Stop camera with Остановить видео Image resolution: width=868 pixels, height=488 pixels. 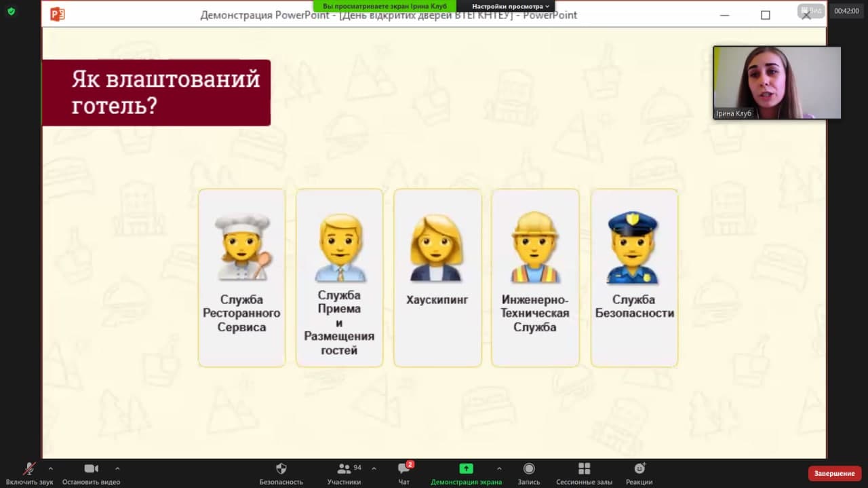pyautogui.click(x=91, y=469)
